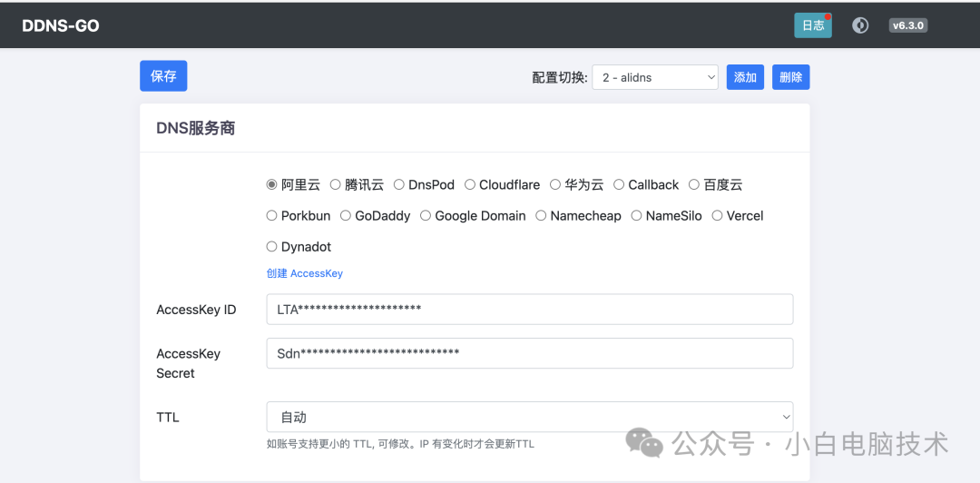Viewport: 980px width, 483px height.
Task: Pick the Callback provider option
Action: 619,184
